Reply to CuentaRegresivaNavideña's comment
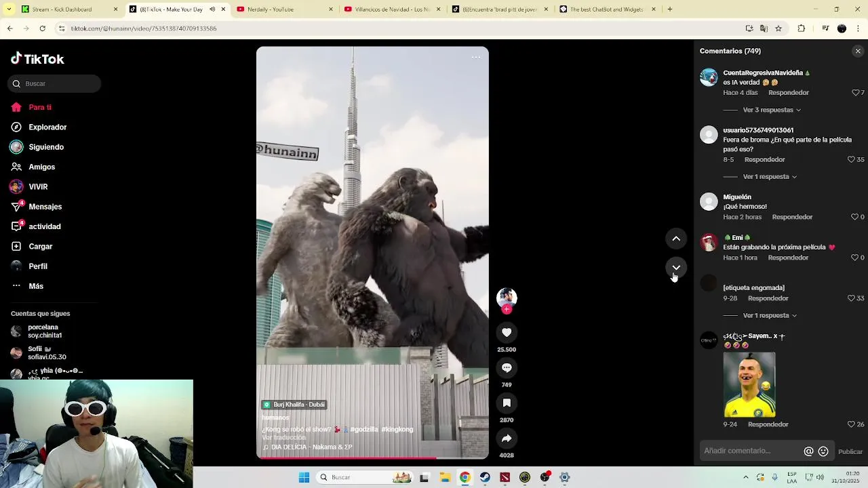The height and width of the screenshot is (488, 868). [789, 93]
